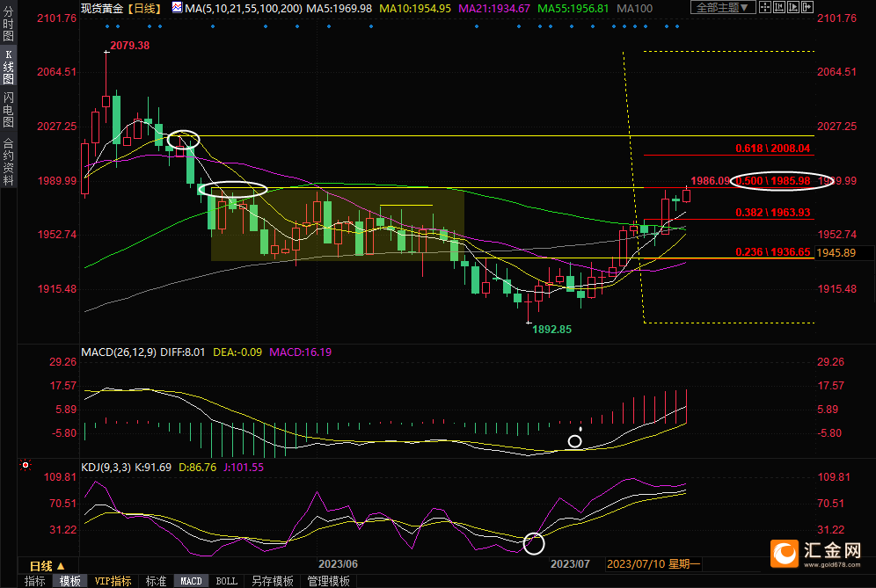The image size is (876, 588).
Task: Click the MACD(26,12,9) indicator title
Action: click(119, 352)
